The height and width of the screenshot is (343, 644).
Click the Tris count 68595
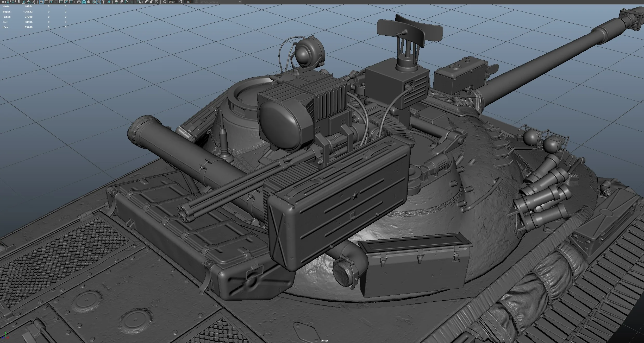click(x=29, y=22)
